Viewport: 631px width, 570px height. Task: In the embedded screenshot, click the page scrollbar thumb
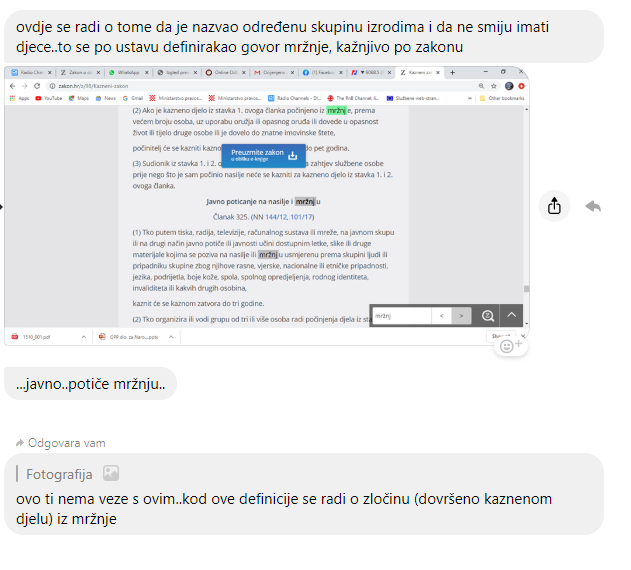(526, 289)
